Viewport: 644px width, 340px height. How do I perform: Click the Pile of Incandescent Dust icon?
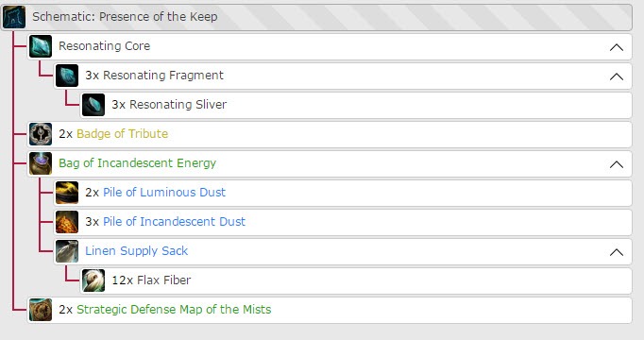[x=67, y=222]
